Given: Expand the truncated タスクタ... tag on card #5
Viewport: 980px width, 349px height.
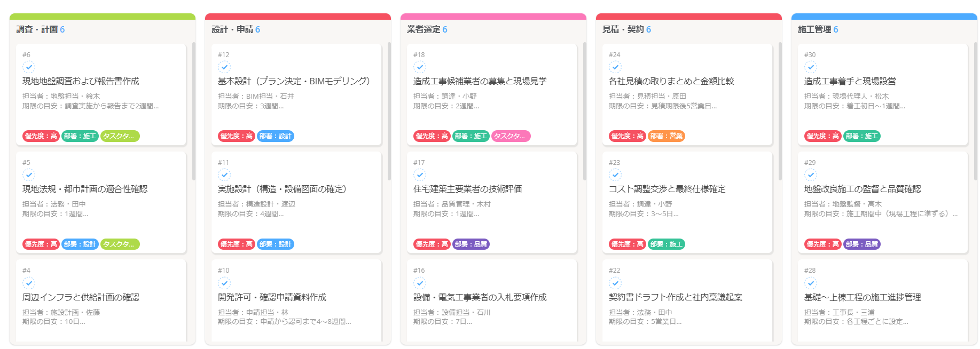Looking at the screenshot, I should [x=120, y=244].
